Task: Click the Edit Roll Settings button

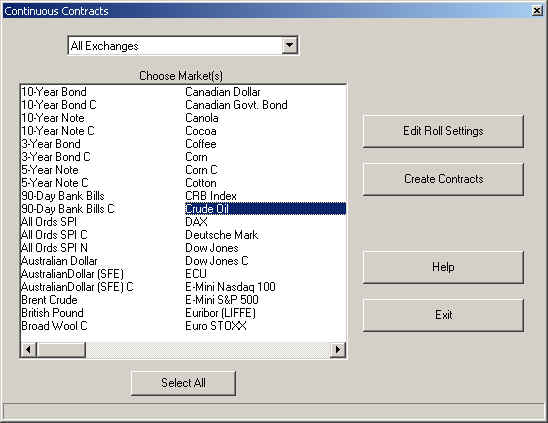Action: (443, 131)
